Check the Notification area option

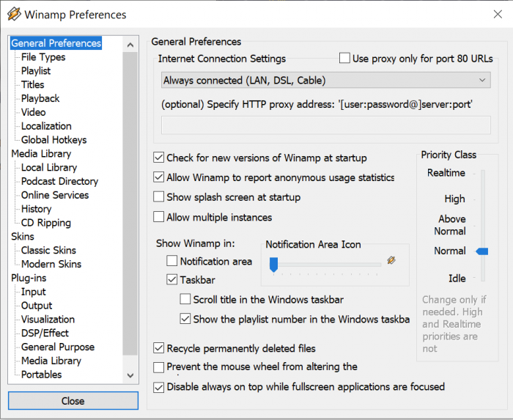(172, 261)
